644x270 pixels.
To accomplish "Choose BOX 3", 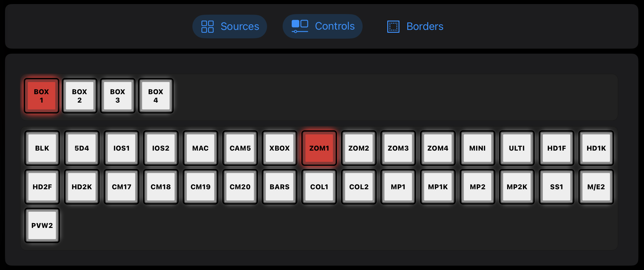I will click(118, 96).
